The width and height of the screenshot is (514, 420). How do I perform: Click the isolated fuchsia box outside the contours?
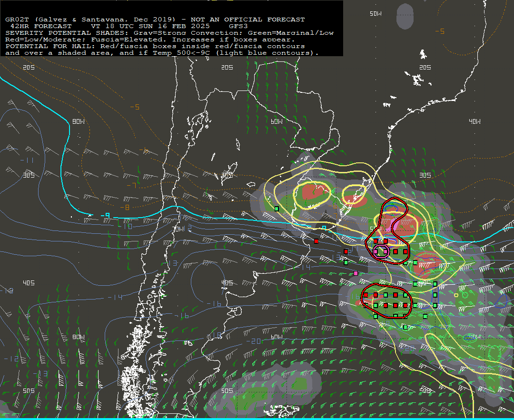pyautogui.click(x=356, y=273)
